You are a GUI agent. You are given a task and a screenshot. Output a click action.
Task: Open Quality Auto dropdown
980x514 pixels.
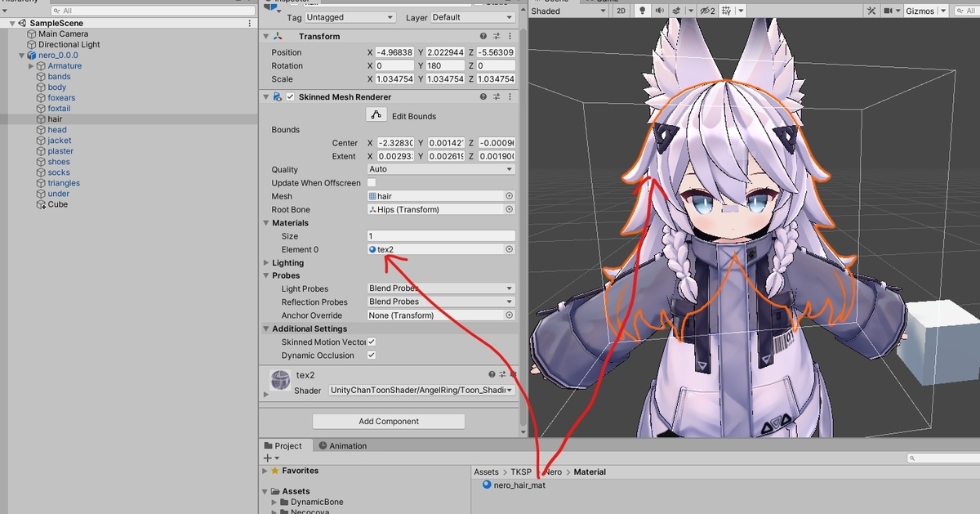pyautogui.click(x=441, y=169)
